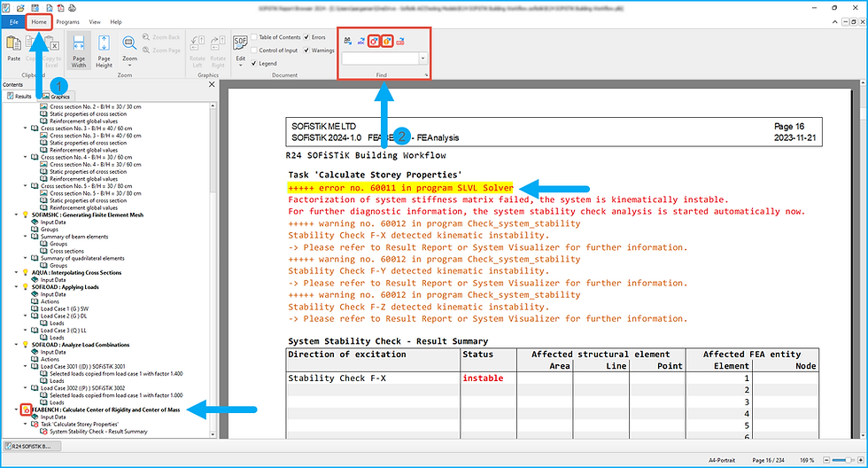Select the Page Width zoom button
868x468 pixels.
79,50
